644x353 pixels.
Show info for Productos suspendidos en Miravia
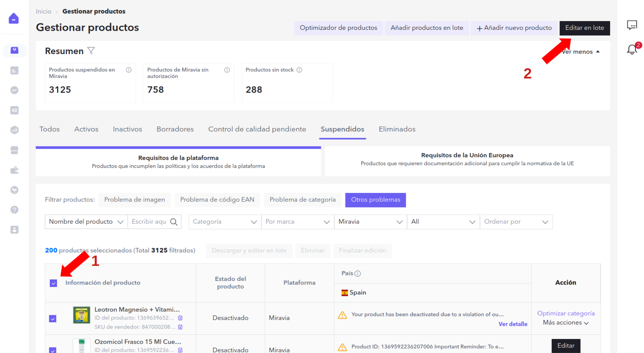[129, 70]
